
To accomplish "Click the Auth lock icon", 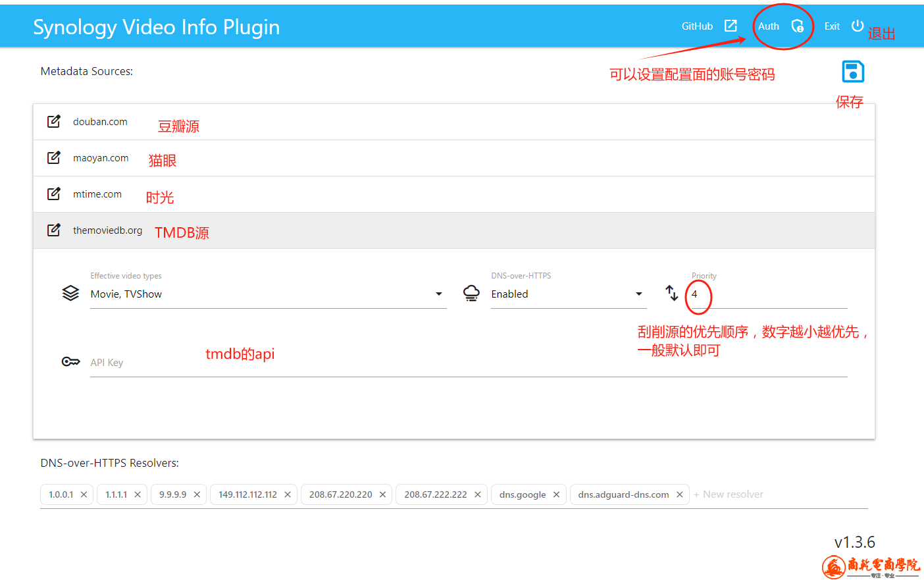I will [x=798, y=26].
